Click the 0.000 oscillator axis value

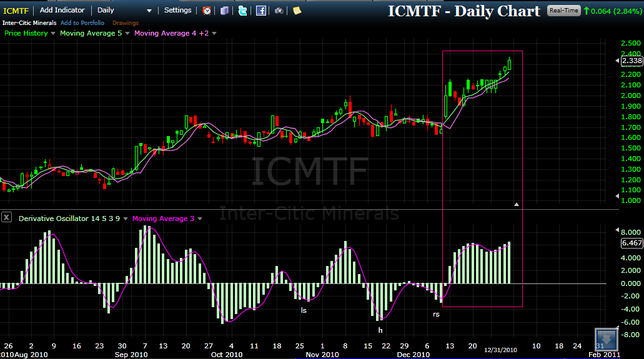click(631, 283)
